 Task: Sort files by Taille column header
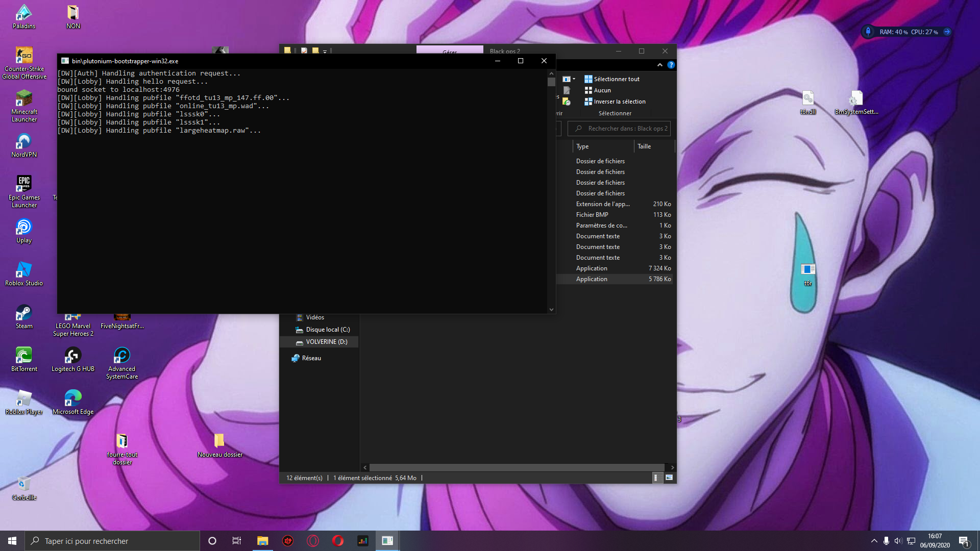pyautogui.click(x=644, y=146)
